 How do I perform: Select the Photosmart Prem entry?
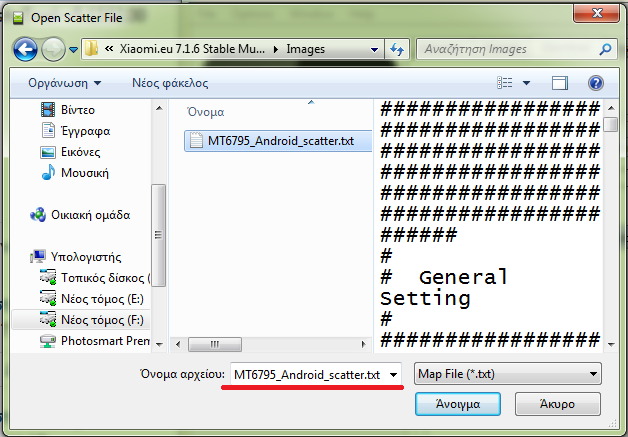pyautogui.click(x=95, y=341)
